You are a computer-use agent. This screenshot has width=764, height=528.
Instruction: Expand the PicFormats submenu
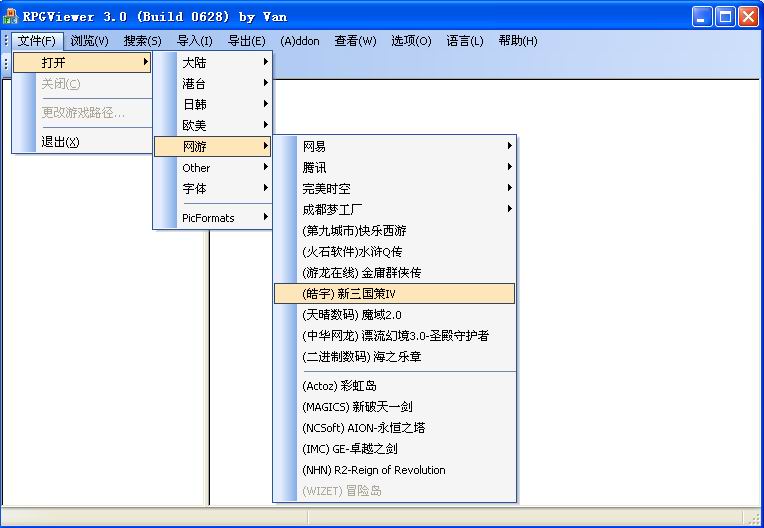[x=212, y=218]
